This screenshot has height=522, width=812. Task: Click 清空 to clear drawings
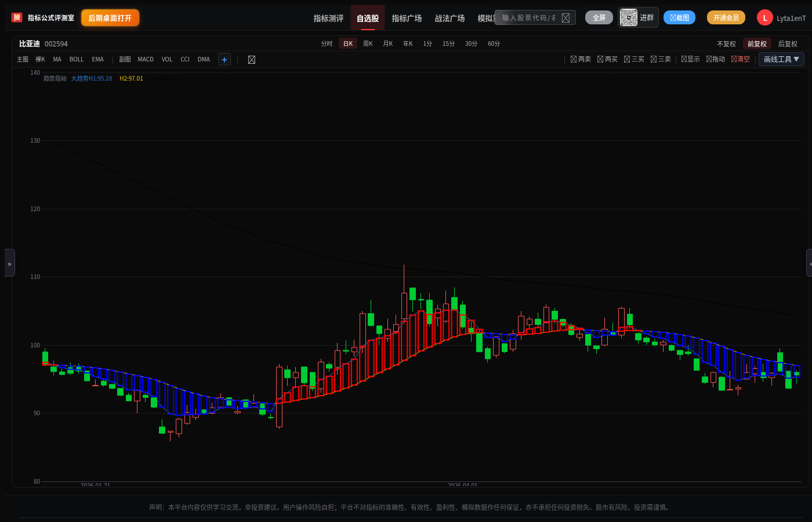(740, 59)
